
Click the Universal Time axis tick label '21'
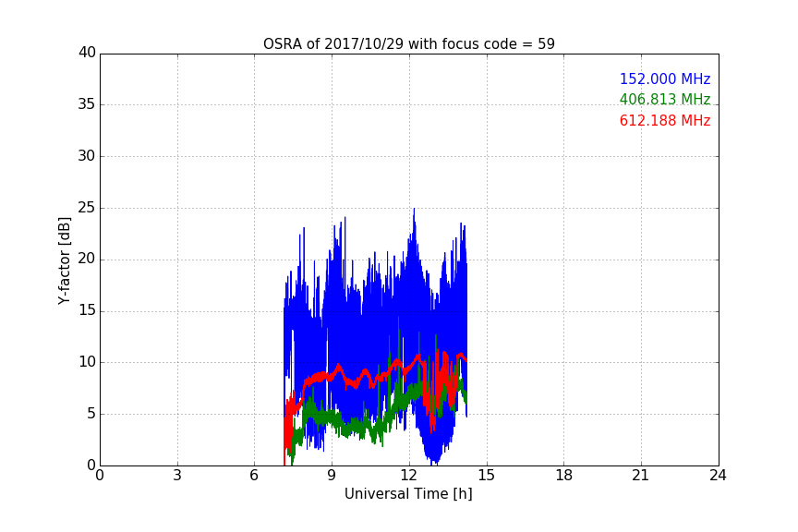pos(641,476)
